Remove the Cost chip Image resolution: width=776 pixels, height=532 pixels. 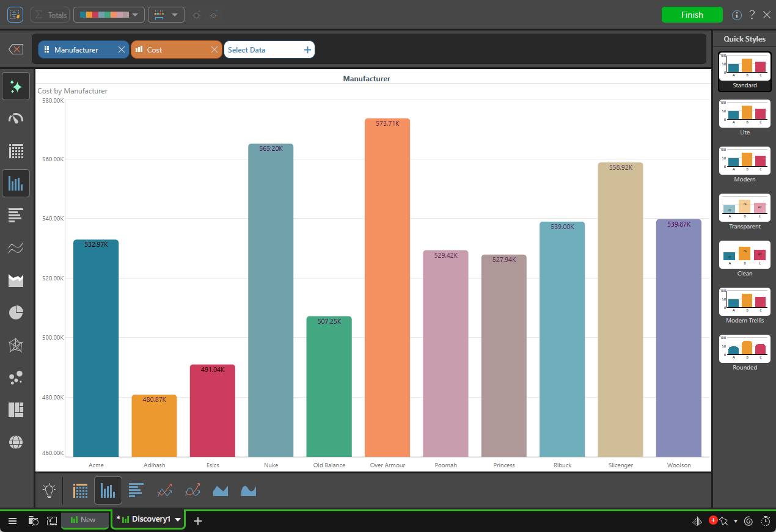(214, 49)
